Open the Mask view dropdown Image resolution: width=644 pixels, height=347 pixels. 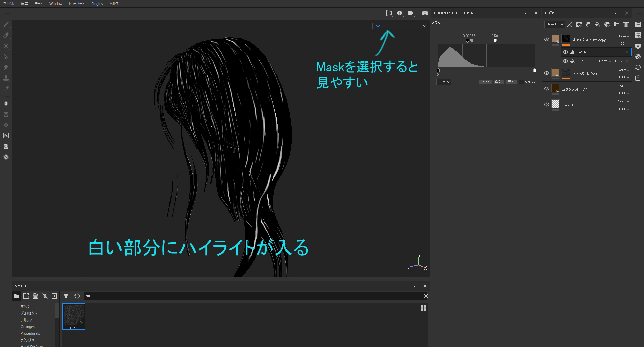(x=399, y=26)
